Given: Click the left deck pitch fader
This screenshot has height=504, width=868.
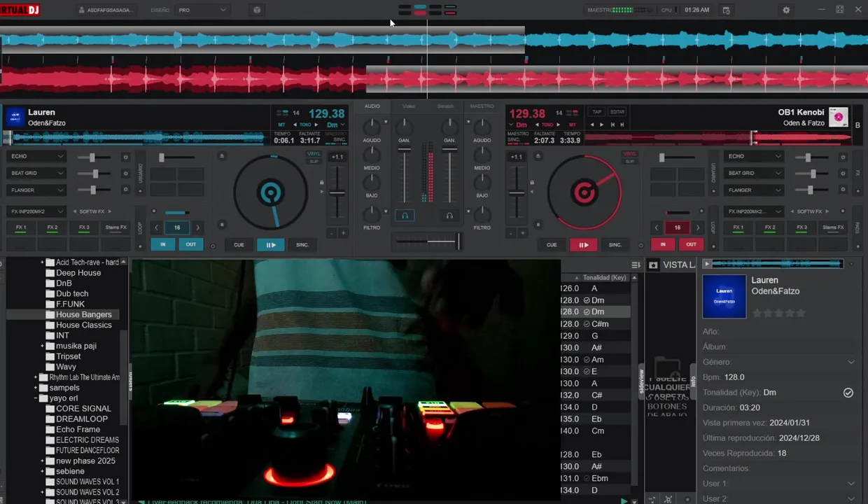Looking at the screenshot, I should [337, 192].
